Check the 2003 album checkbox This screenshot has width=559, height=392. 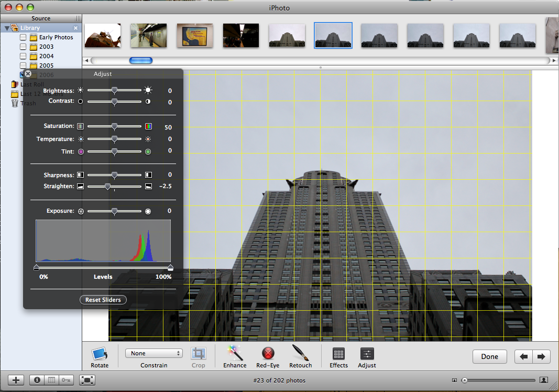pyautogui.click(x=23, y=47)
